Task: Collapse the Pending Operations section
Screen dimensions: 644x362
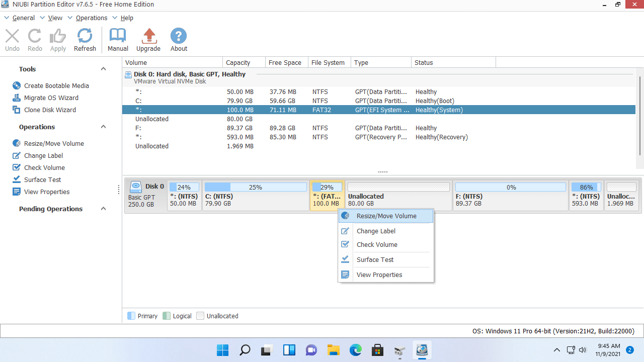Action: click(103, 209)
